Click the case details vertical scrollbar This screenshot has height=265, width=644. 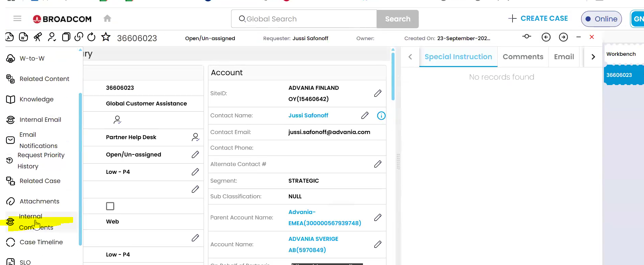tap(393, 77)
